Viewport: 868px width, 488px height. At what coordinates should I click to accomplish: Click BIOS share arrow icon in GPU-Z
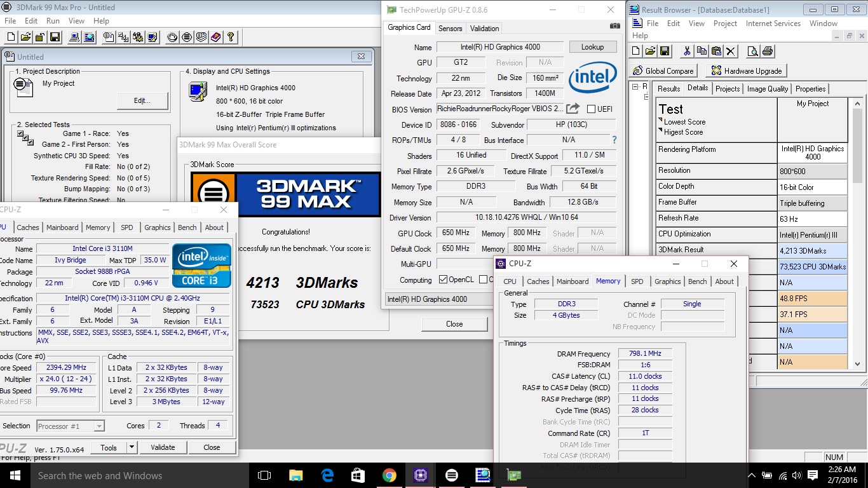point(573,109)
